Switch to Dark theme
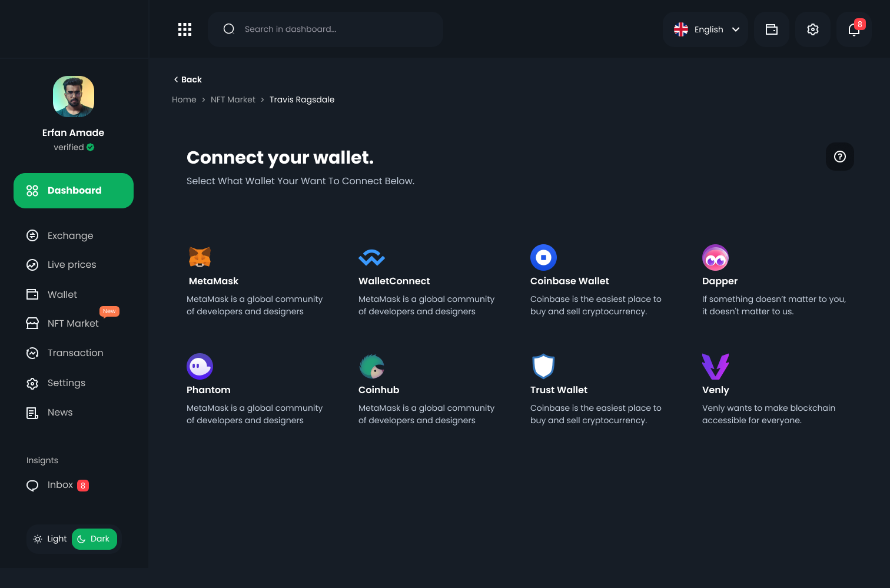This screenshot has height=588, width=890. pos(94,539)
